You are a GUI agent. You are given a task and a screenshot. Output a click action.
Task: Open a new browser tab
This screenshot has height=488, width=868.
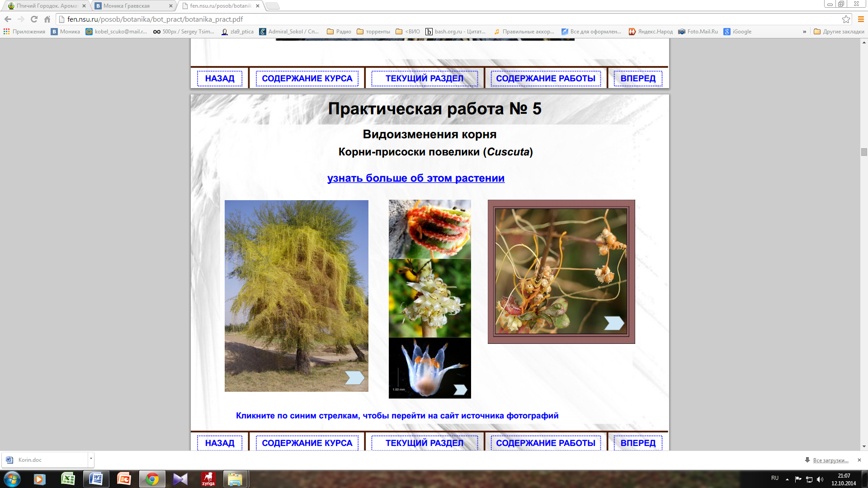(x=272, y=6)
